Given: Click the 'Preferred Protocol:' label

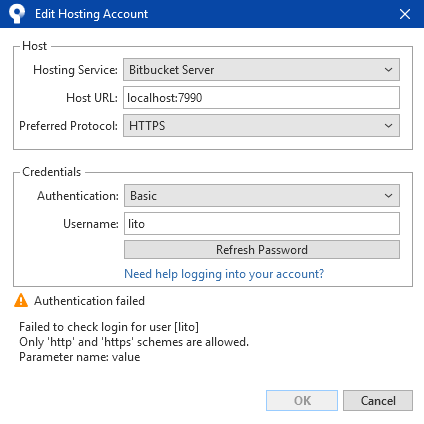Looking at the screenshot, I should click(68, 126).
